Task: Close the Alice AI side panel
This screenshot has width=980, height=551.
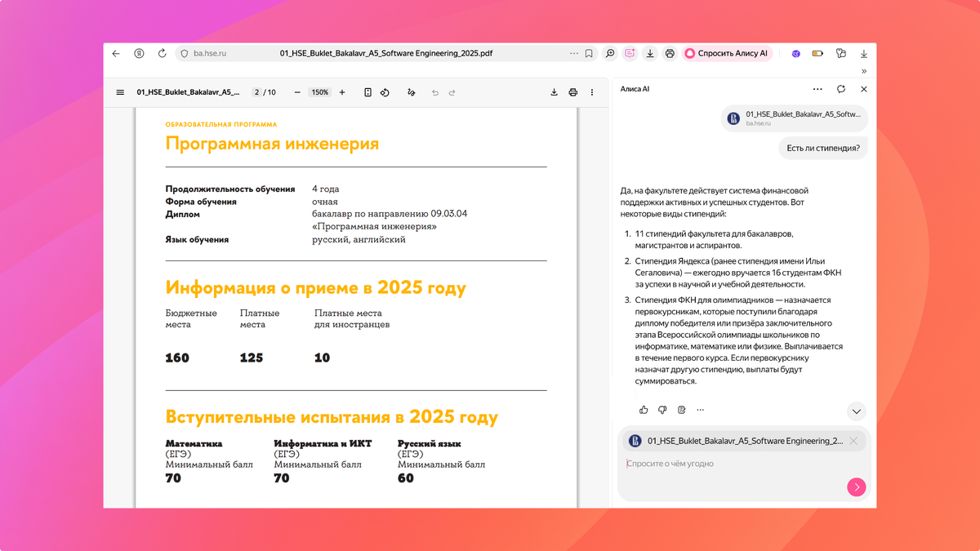Action: coord(864,89)
